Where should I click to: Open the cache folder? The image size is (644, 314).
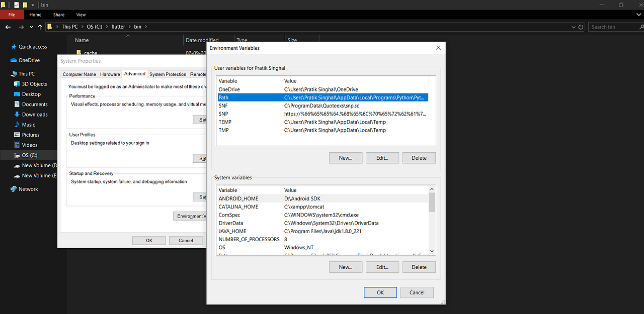click(91, 53)
